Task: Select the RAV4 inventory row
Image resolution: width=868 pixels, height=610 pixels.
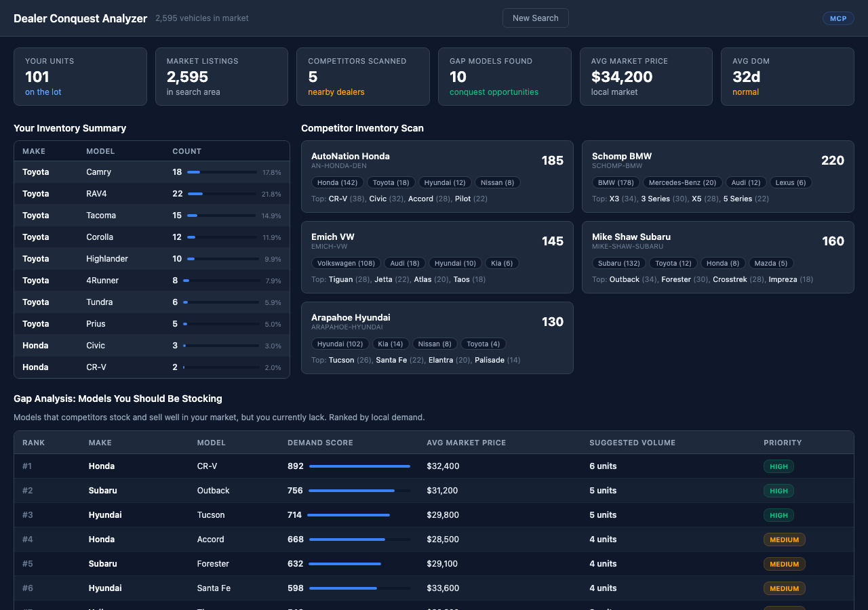Action: click(x=152, y=194)
